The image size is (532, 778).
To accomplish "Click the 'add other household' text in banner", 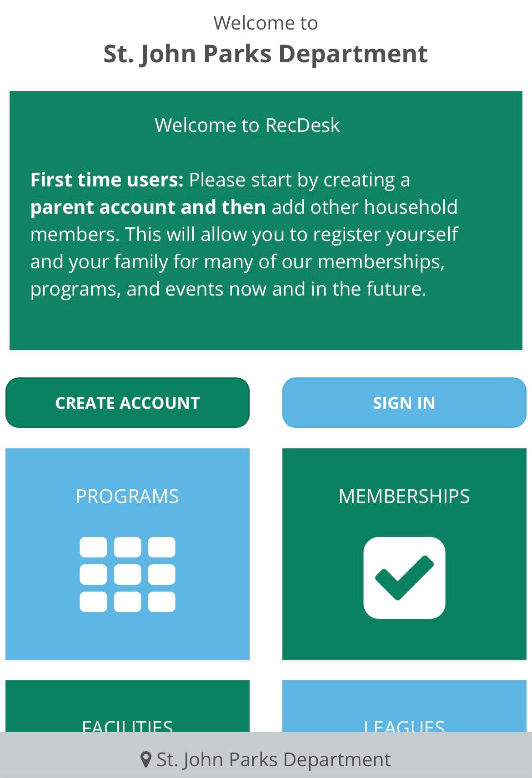I will [365, 207].
